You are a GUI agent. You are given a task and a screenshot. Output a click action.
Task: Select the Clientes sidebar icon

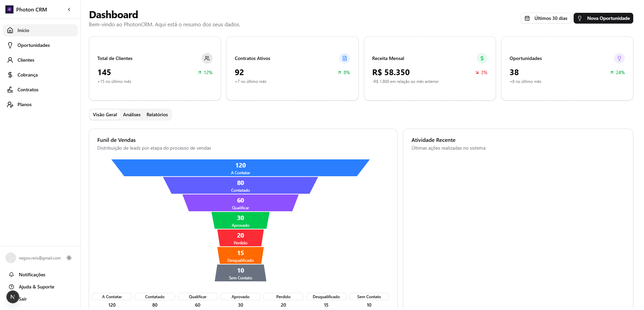pos(10,60)
